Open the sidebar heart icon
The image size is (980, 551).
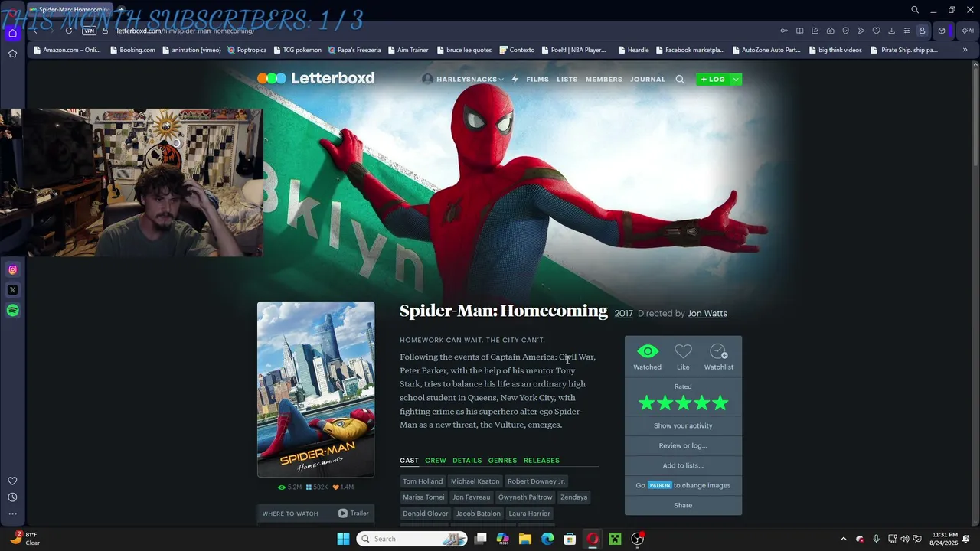coord(12,481)
